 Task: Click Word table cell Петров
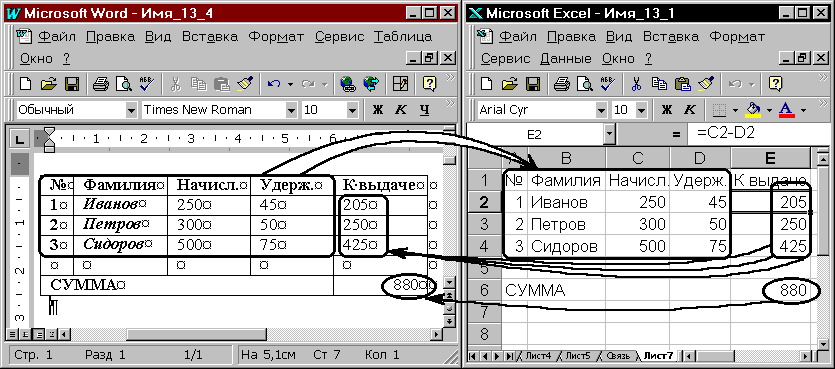coord(121,225)
